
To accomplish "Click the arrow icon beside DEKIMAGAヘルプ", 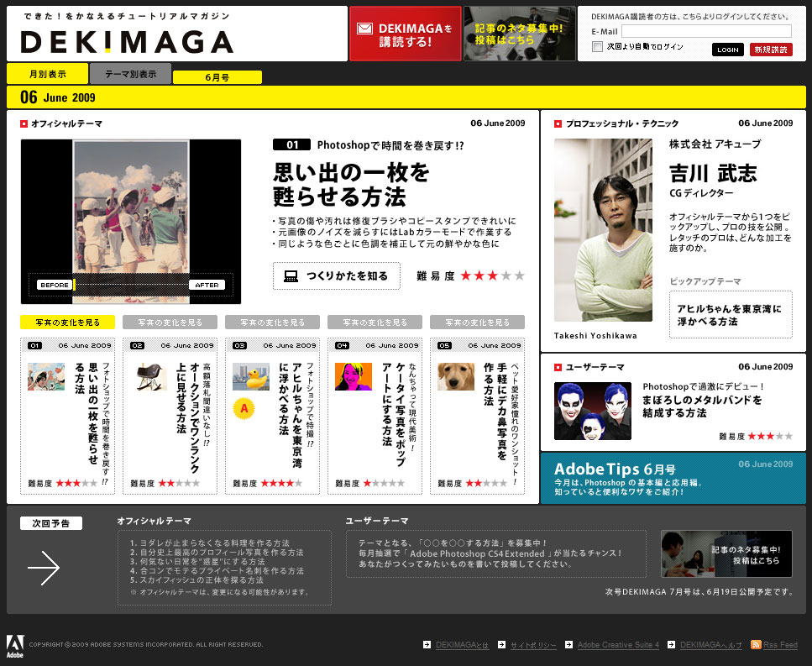I will pyautogui.click(x=671, y=645).
